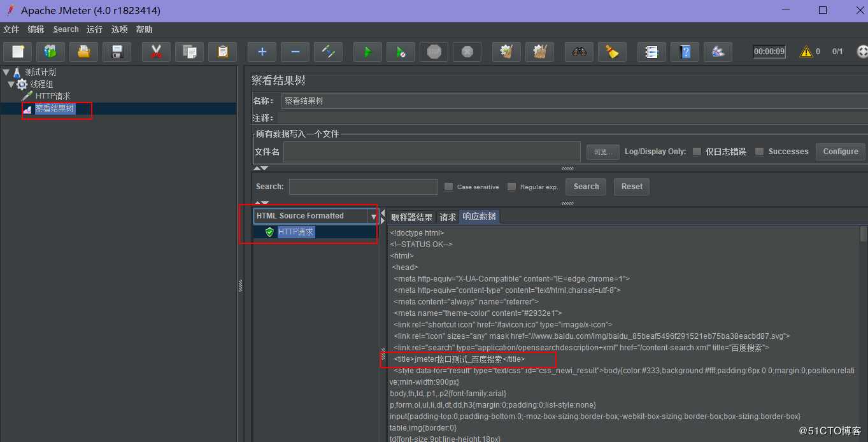Switch to the 取样器结果 tab
The width and height of the screenshot is (868, 442).
point(411,217)
